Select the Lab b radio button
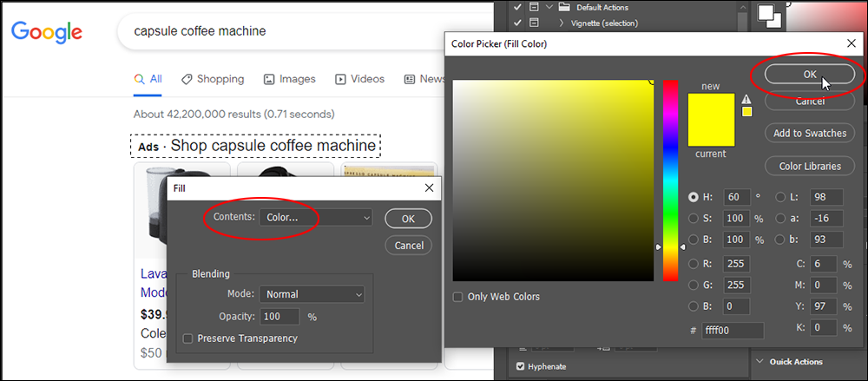The width and height of the screenshot is (868, 381). [780, 240]
